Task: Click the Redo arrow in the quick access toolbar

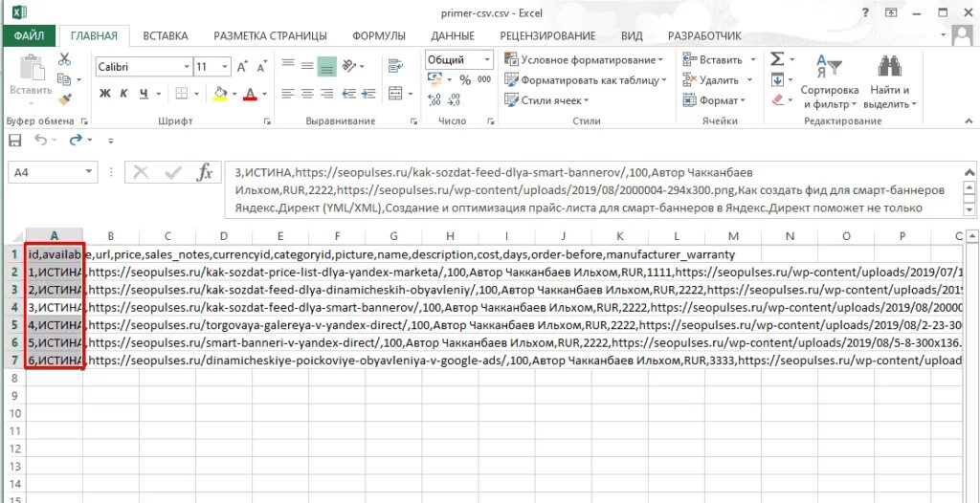Action: pyautogui.click(x=77, y=140)
